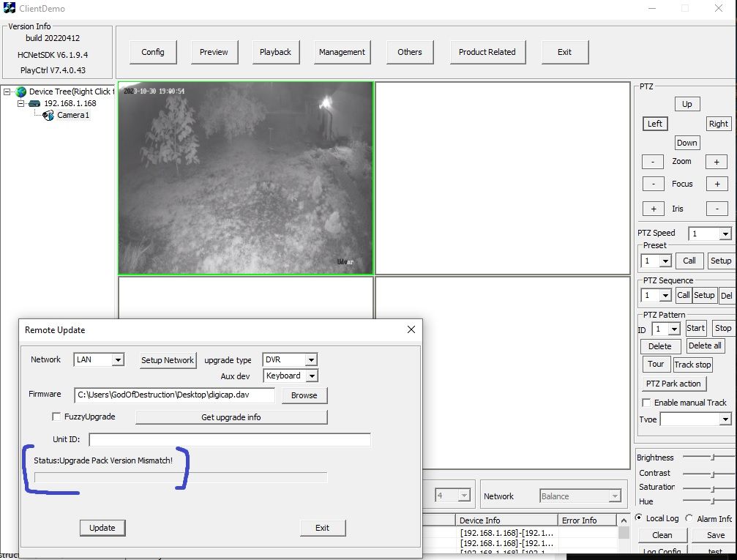Click the PTZ Sequence Call button
Viewport: 737px width, 560px height.
pos(683,295)
